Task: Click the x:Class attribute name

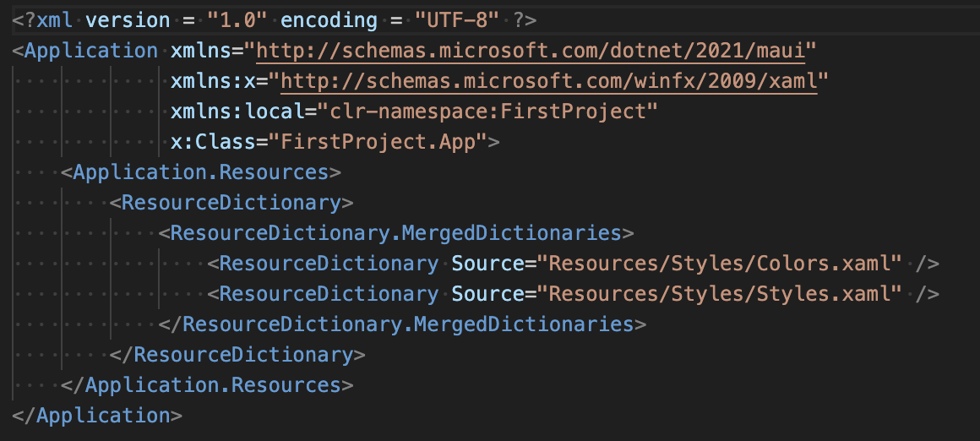Action: pyautogui.click(x=213, y=142)
